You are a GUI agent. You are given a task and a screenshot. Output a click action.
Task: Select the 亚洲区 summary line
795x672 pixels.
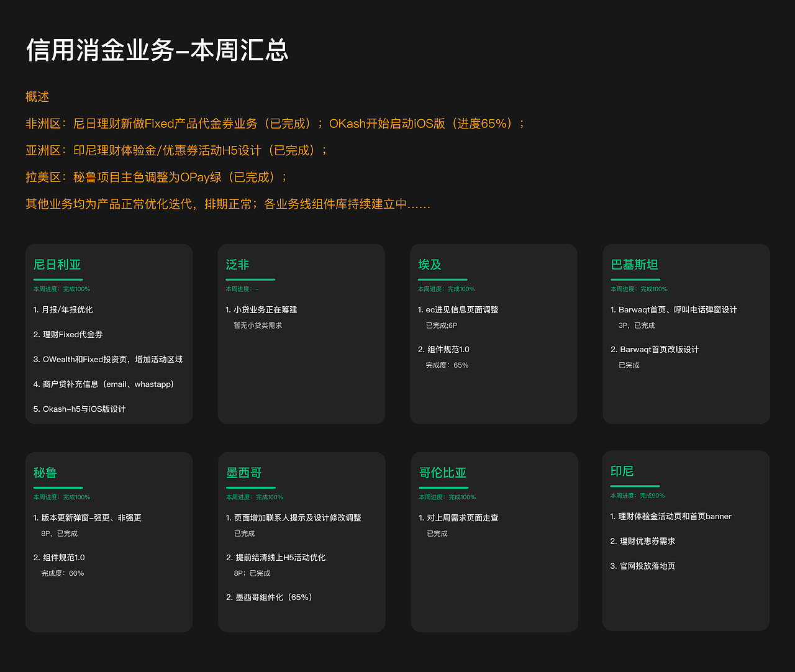point(176,150)
